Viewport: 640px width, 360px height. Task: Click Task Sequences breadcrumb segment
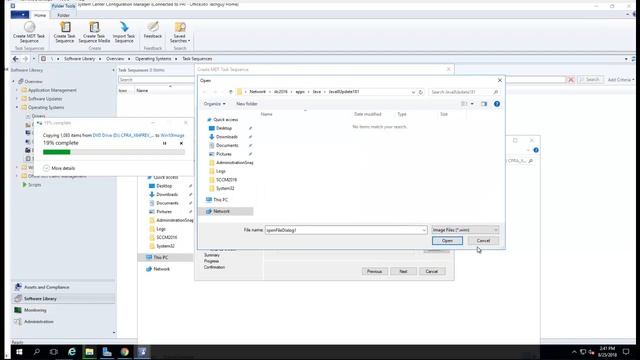197,59
